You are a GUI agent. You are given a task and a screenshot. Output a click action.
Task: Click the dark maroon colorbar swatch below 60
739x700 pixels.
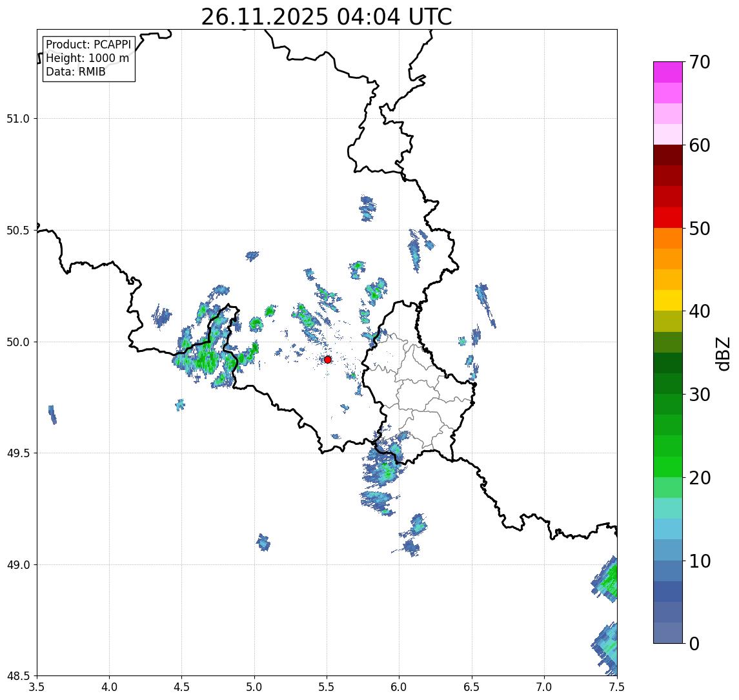(668, 155)
